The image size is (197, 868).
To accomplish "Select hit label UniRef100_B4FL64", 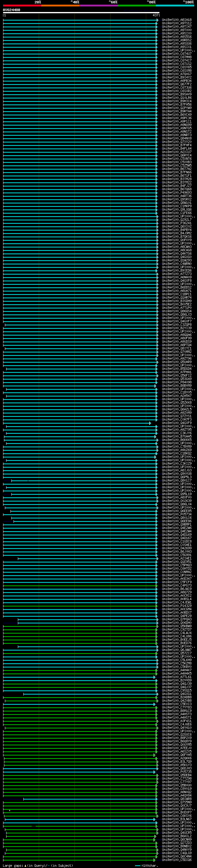I will (177, 148).
